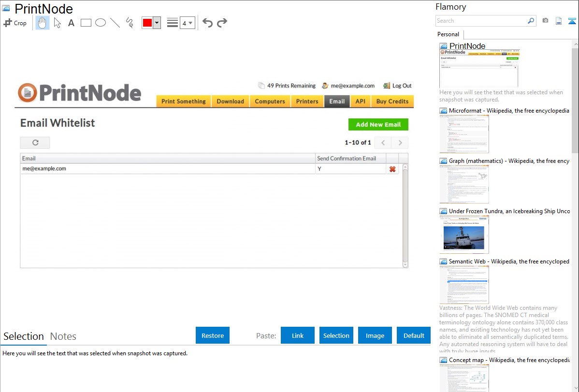Click the undo arrow

pos(207,23)
